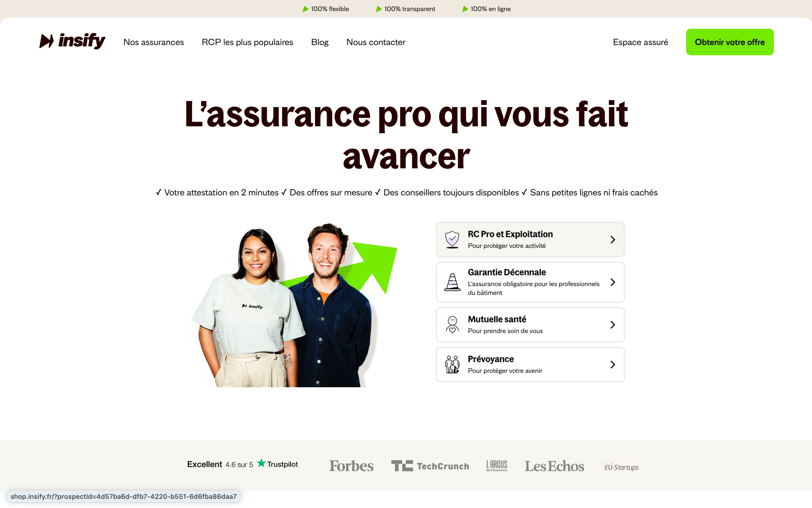Expand the Garantie Décennale chevron arrow
The height and width of the screenshot is (508, 812).
(613, 282)
